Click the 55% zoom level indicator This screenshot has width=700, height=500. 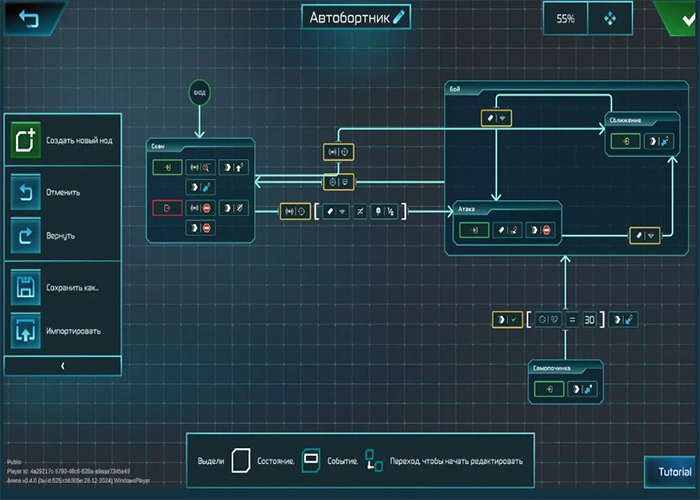[x=566, y=18]
